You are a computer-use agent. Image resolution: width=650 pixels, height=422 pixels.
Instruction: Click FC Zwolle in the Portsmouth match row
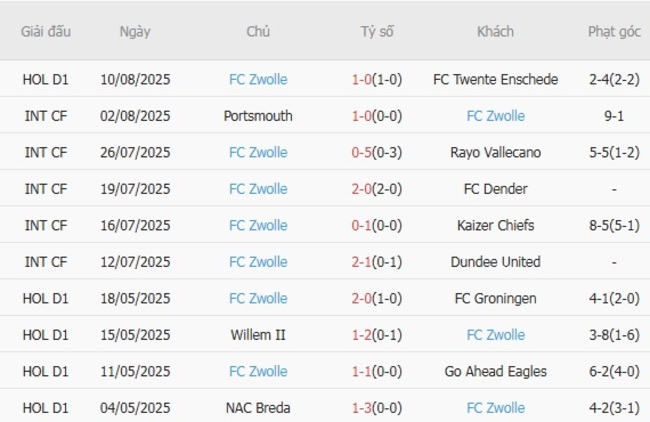point(495,116)
